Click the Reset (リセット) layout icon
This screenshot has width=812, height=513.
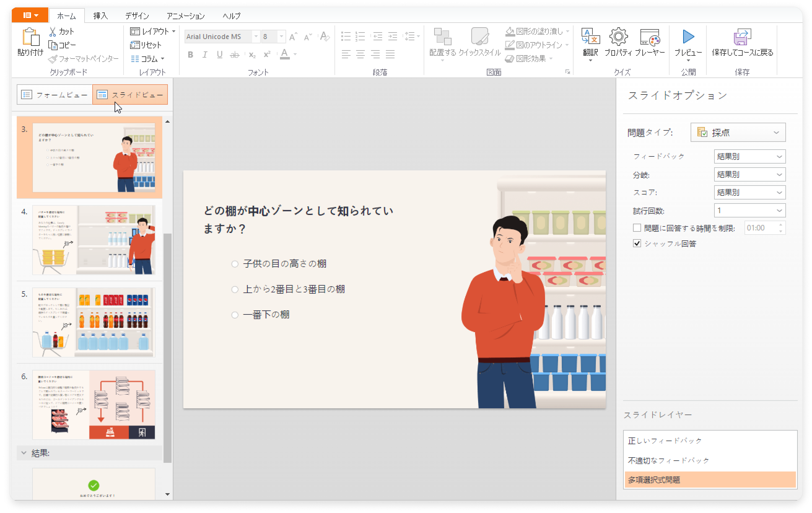tap(134, 45)
